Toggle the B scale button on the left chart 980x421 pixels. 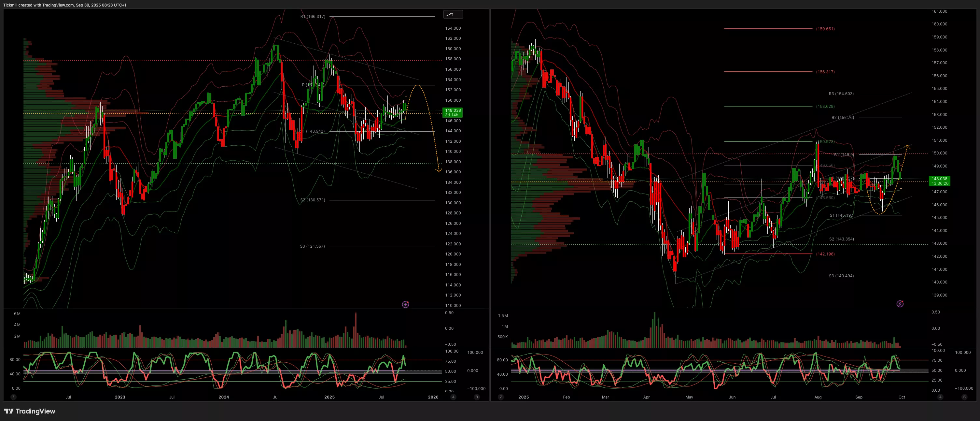click(477, 397)
